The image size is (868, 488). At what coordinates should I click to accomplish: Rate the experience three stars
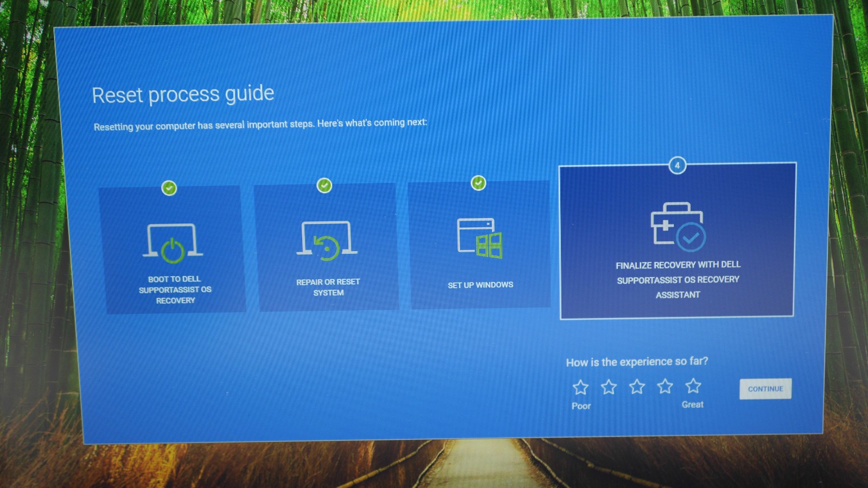[x=637, y=387]
